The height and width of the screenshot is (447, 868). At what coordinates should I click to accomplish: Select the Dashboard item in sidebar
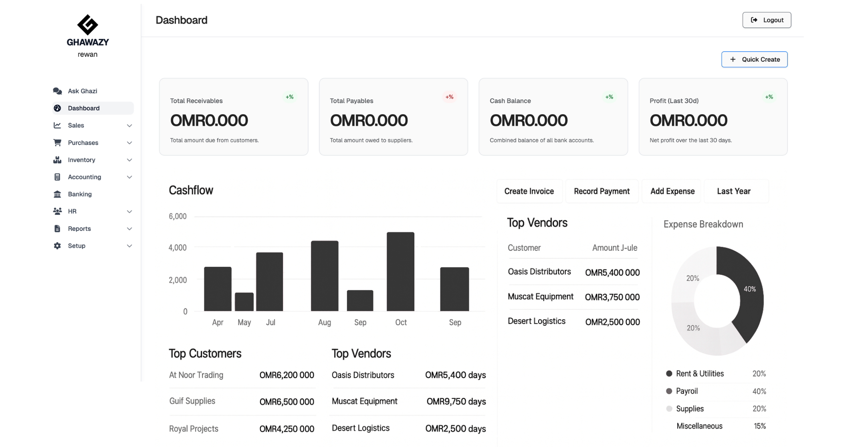tap(84, 108)
